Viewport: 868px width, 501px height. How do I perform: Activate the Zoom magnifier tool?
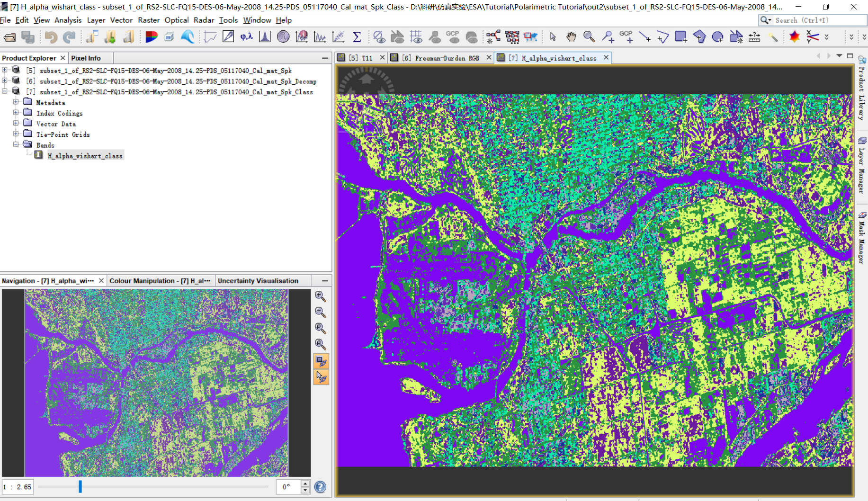tap(589, 37)
